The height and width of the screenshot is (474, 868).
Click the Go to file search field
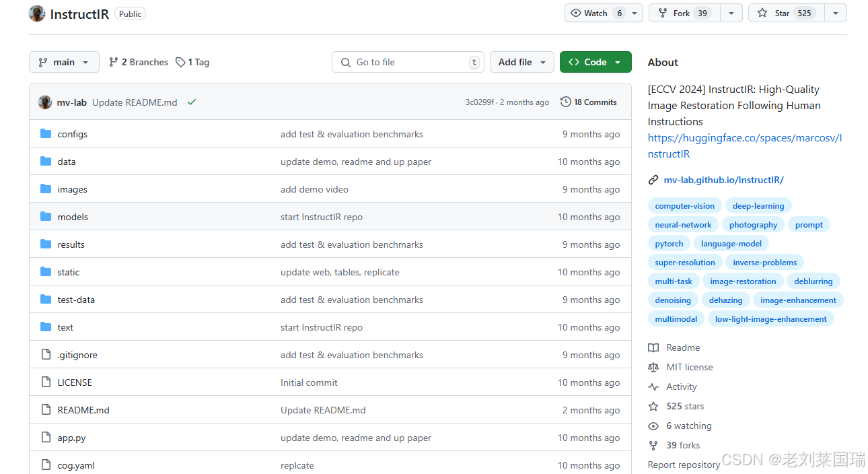408,62
